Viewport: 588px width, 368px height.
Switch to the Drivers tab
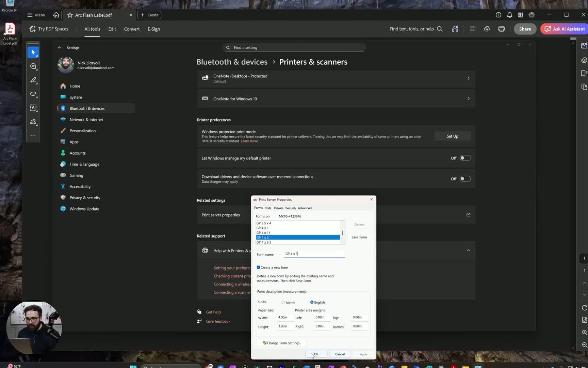pos(278,208)
